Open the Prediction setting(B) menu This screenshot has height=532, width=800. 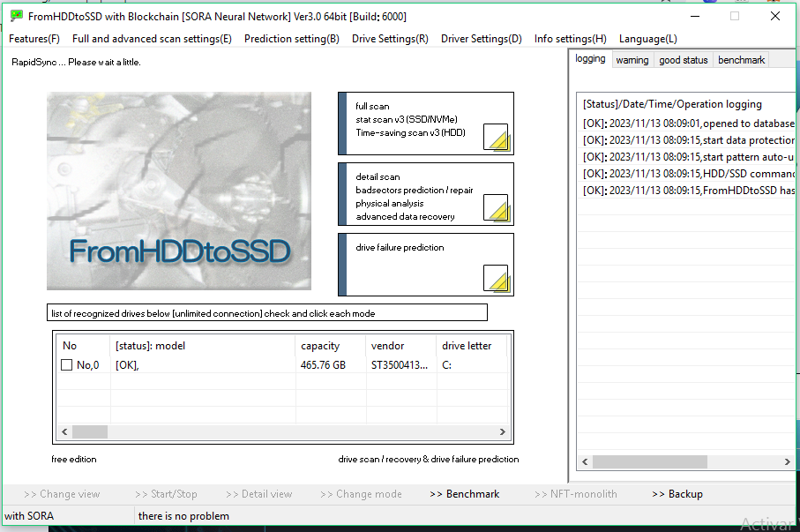(292, 39)
